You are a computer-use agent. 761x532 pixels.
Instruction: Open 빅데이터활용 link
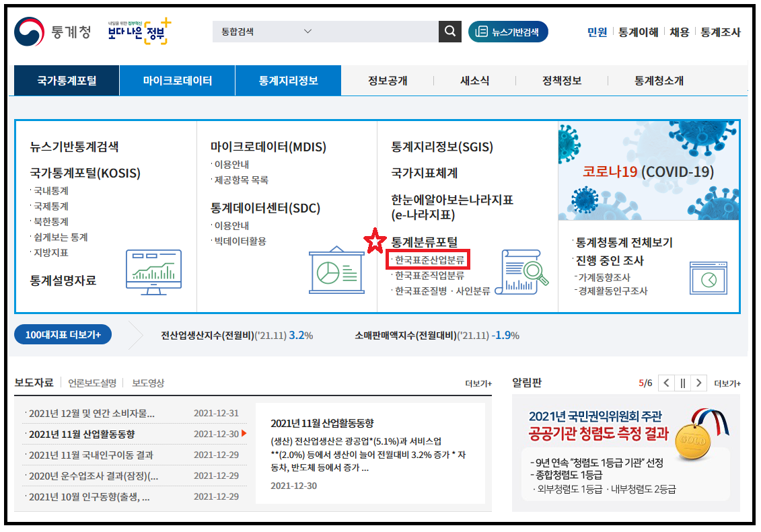point(240,241)
